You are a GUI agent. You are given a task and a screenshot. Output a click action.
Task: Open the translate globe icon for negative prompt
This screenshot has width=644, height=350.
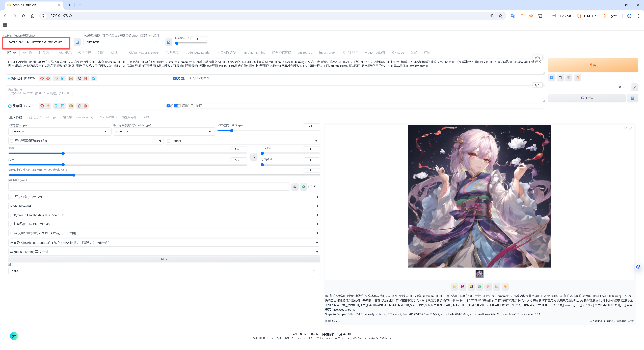click(42, 106)
